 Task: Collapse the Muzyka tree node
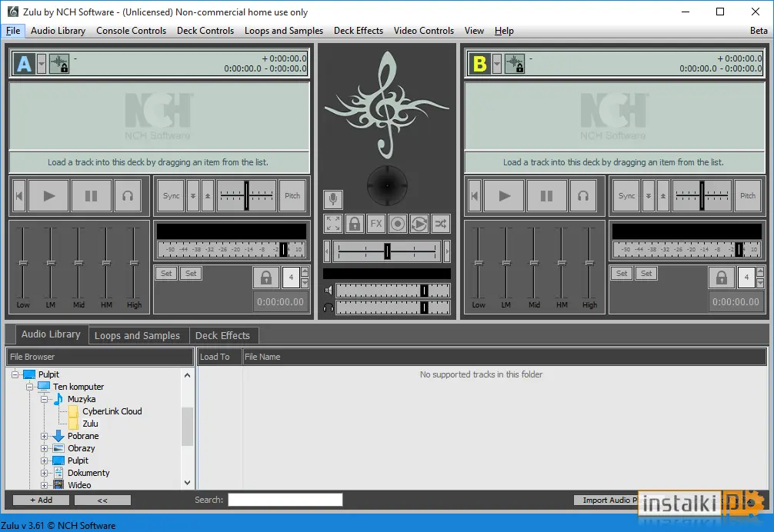pos(44,399)
